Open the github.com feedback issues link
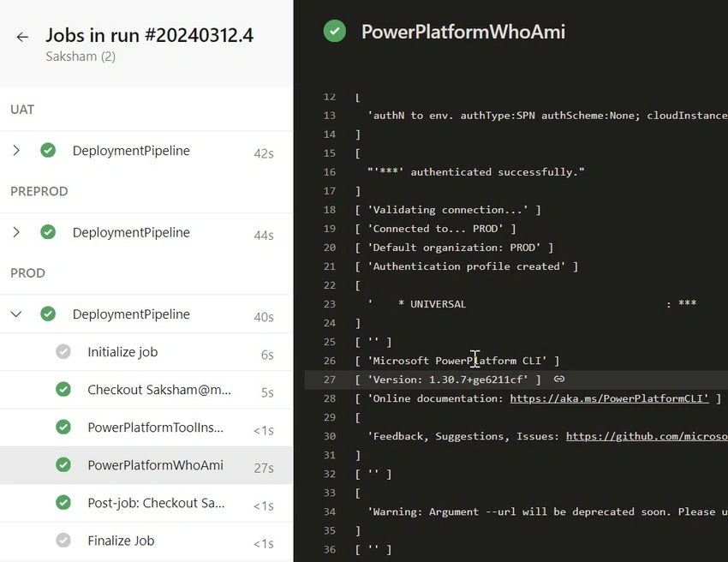This screenshot has width=728, height=562. [x=647, y=436]
